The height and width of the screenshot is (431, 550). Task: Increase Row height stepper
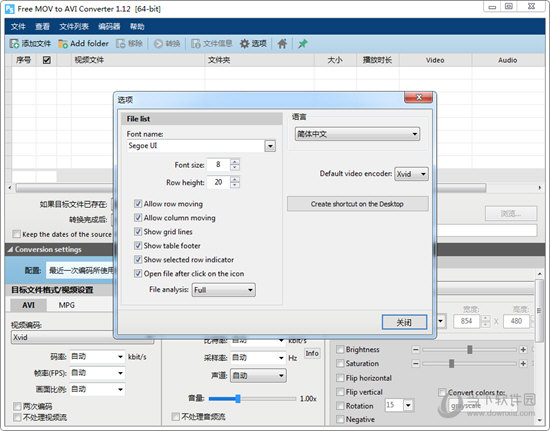click(235, 179)
